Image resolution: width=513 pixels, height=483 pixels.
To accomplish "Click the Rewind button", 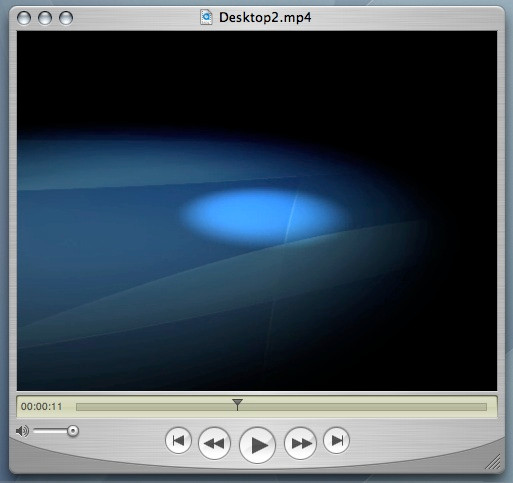I will pos(214,444).
